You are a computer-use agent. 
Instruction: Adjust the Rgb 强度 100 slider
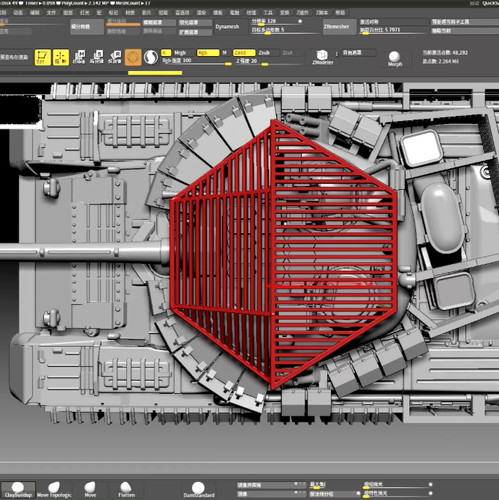[197, 61]
